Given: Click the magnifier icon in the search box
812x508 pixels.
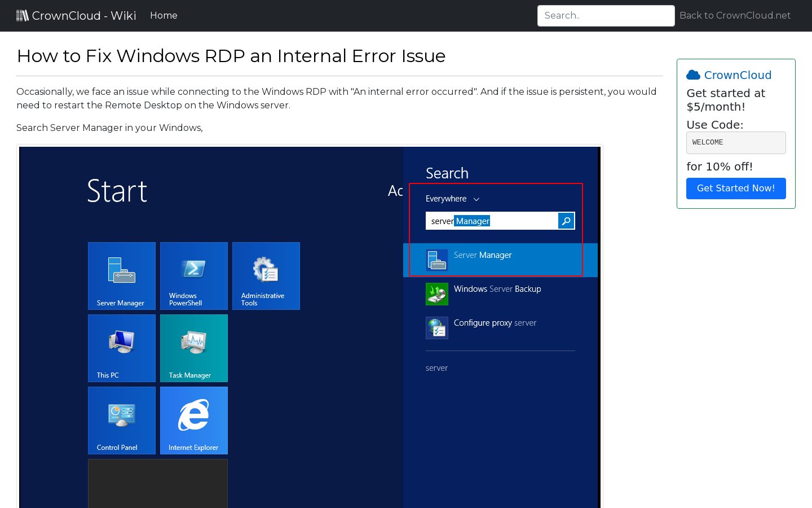Looking at the screenshot, I should [x=566, y=221].
